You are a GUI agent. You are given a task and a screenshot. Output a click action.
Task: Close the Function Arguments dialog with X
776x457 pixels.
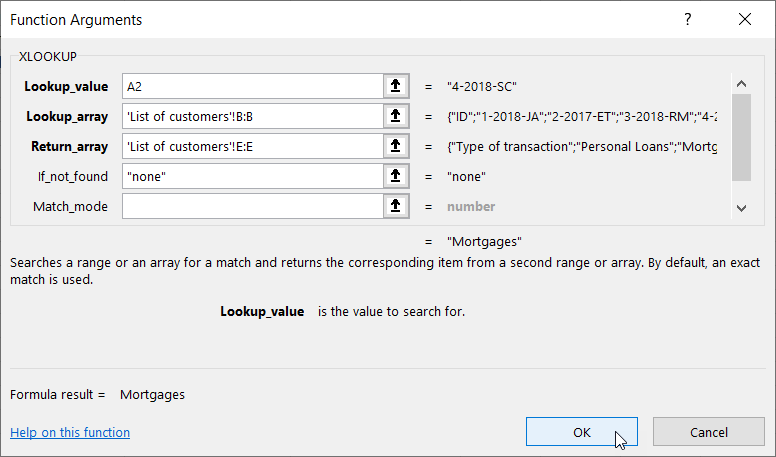[x=744, y=20]
